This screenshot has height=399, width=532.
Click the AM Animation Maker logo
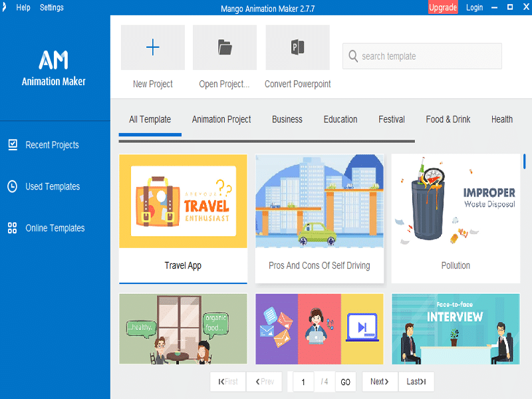click(54, 68)
